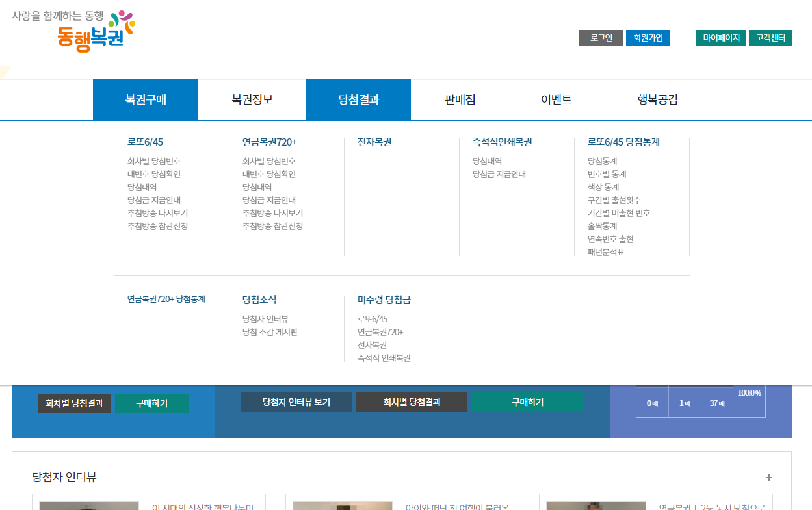Open 당첨금 지급안내 under 연금복권720+
The image size is (812, 510).
pos(269,200)
